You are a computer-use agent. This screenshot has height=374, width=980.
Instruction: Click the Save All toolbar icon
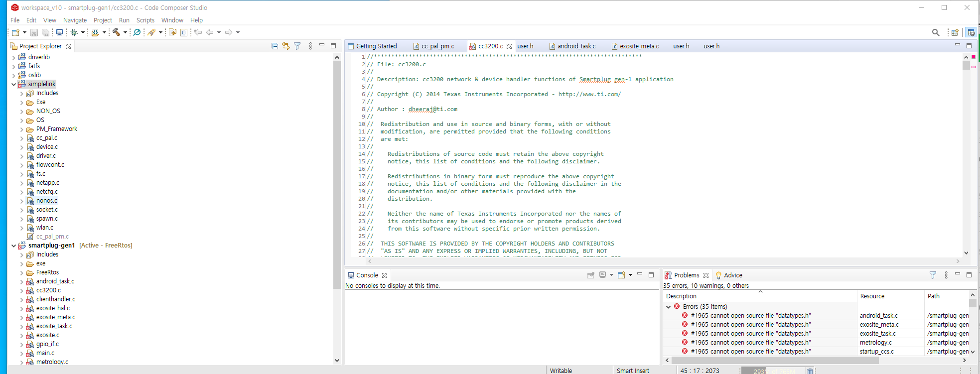point(45,32)
